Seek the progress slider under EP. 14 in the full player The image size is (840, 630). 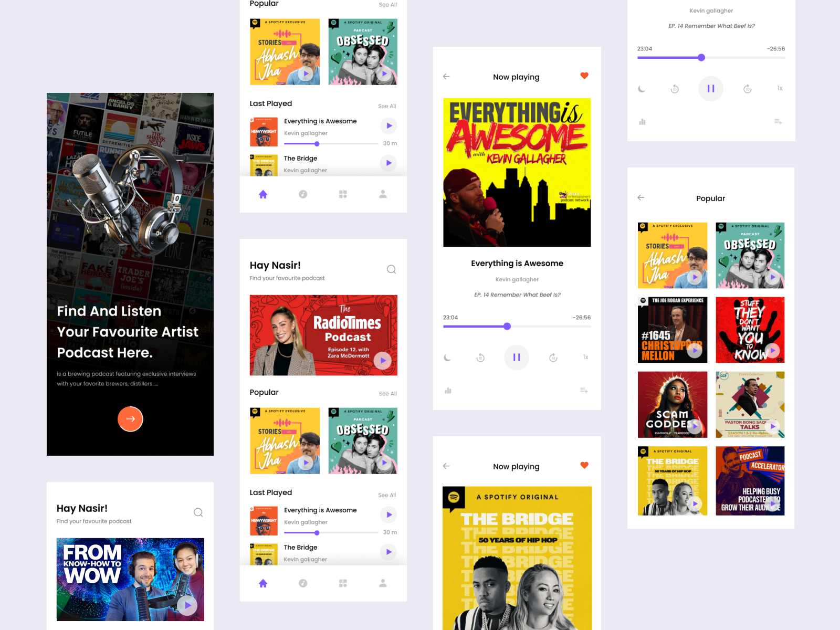pyautogui.click(x=517, y=327)
